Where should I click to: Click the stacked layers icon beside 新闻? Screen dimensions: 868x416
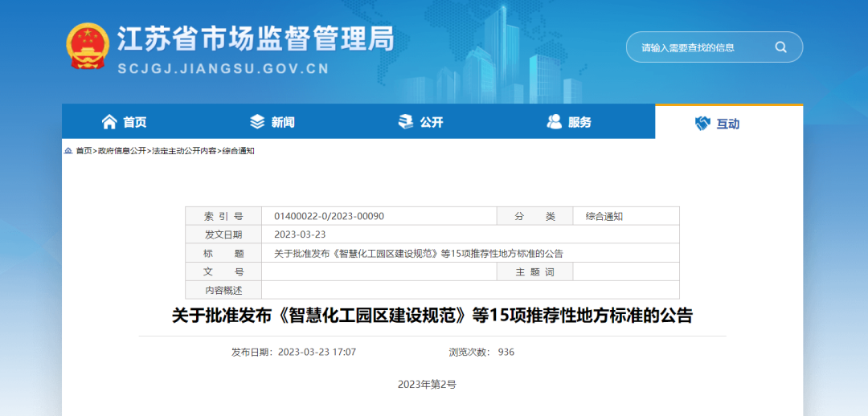pyautogui.click(x=257, y=122)
